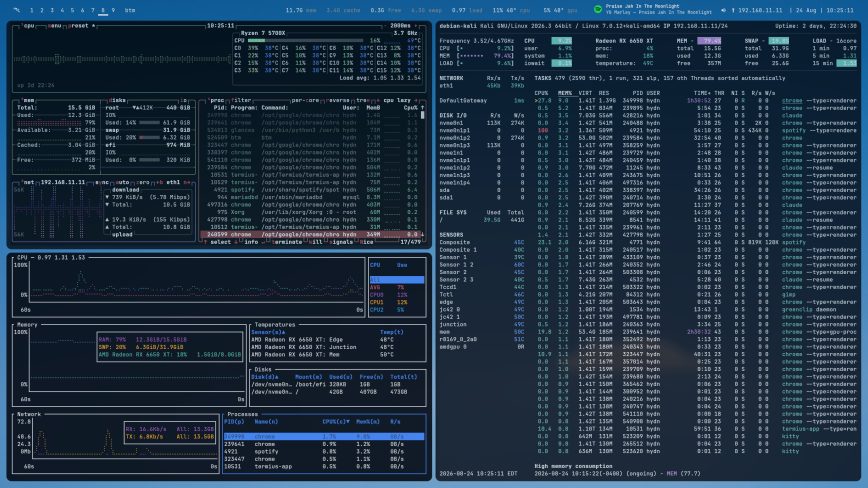Viewport: 868px width, 488px height.
Task: Sort Disks by Mount(m) column
Action: pos(309,377)
